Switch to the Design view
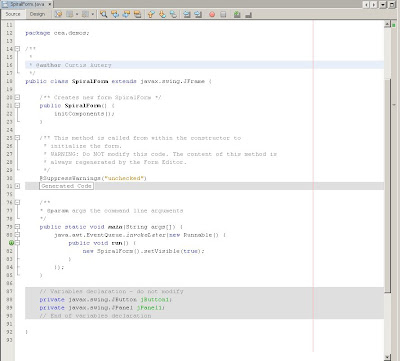 point(37,14)
